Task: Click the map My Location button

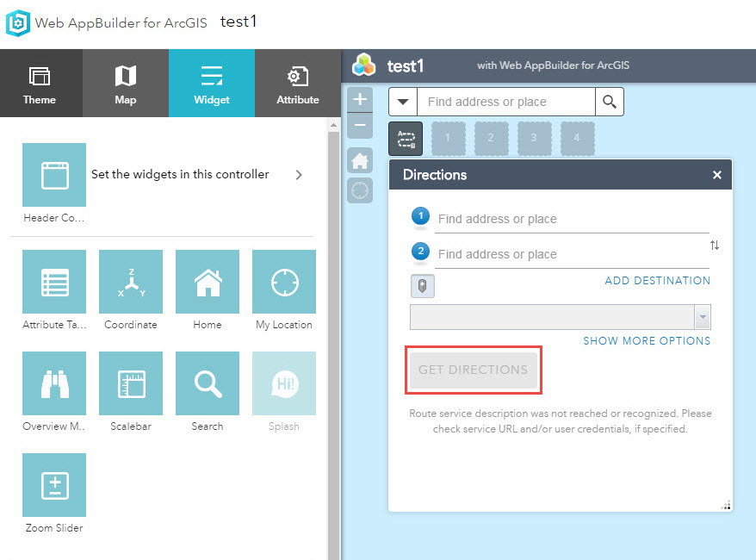Action: click(x=360, y=190)
